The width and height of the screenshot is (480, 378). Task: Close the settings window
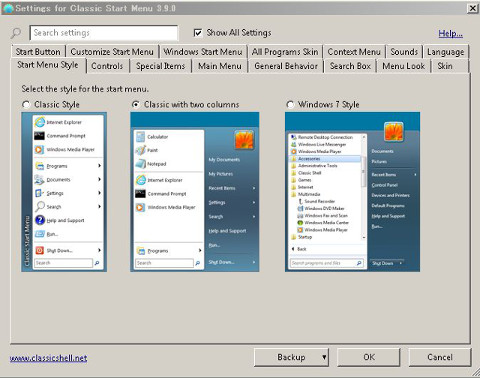tap(473, 8)
